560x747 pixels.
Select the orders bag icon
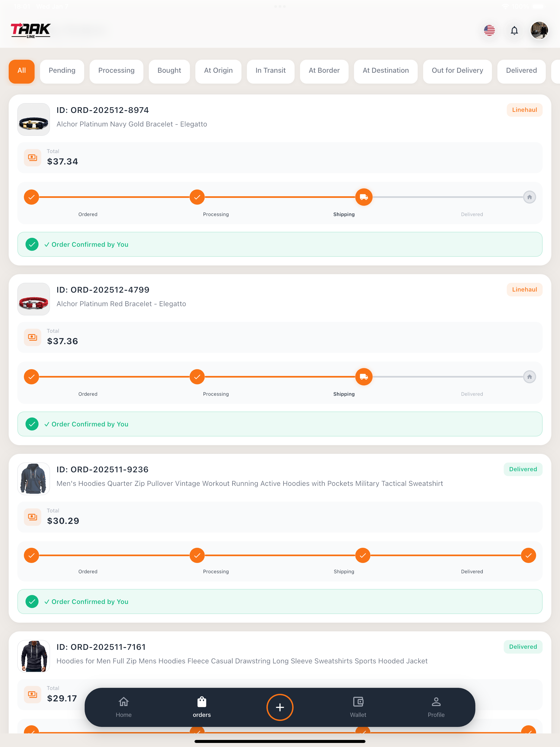pyautogui.click(x=202, y=702)
